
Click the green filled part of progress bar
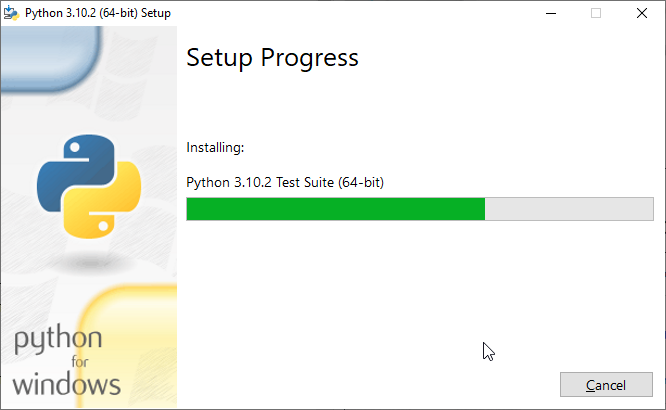336,209
